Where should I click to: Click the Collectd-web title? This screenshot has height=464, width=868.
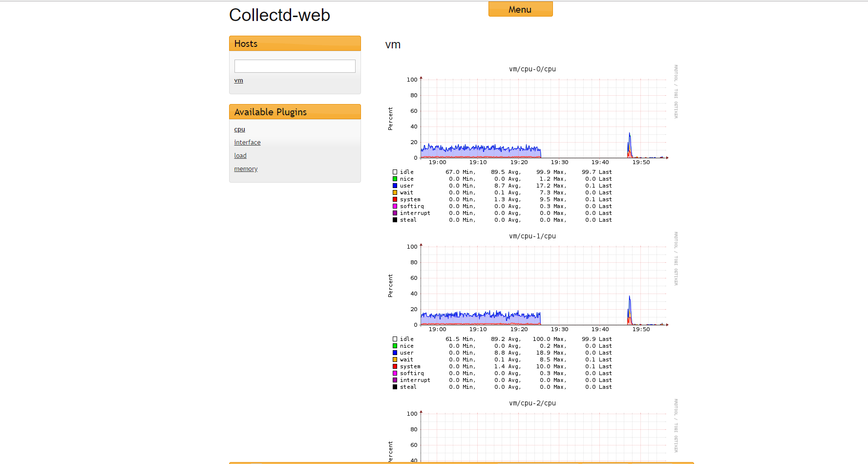click(279, 15)
